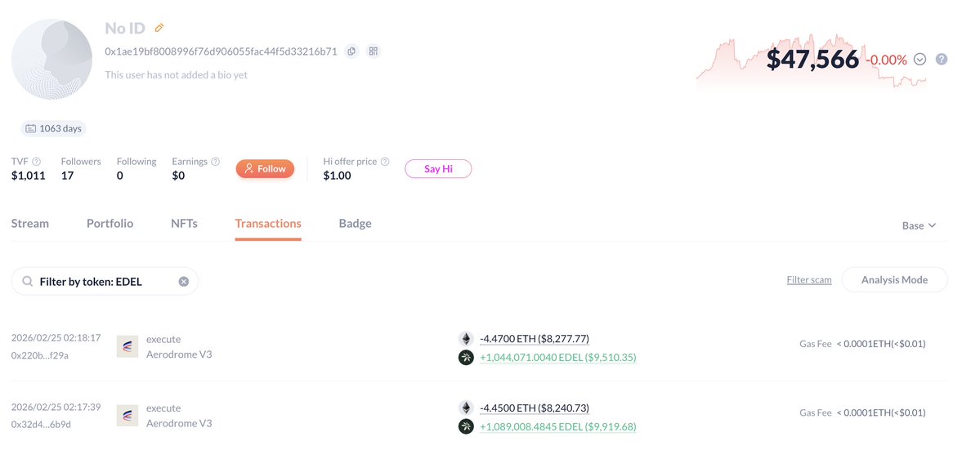Click the pencil edit ID icon
The height and width of the screenshot is (468, 980).
click(x=159, y=29)
